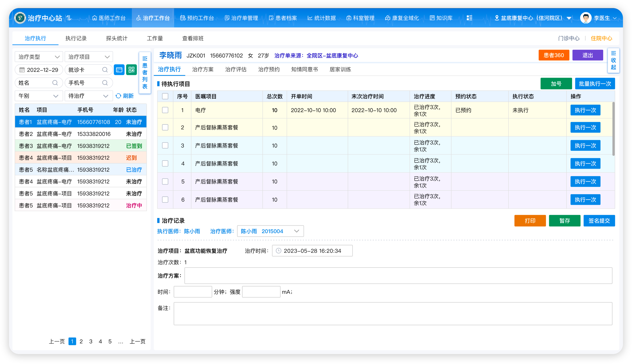The image size is (632, 364).
Task: Open the 患者档案 menu
Action: pyautogui.click(x=283, y=18)
